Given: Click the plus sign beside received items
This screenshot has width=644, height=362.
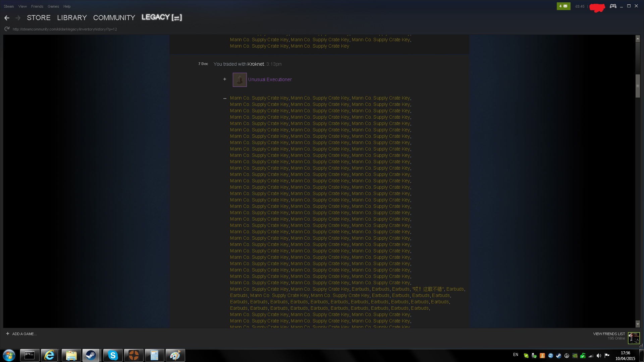Looking at the screenshot, I should point(225,79).
